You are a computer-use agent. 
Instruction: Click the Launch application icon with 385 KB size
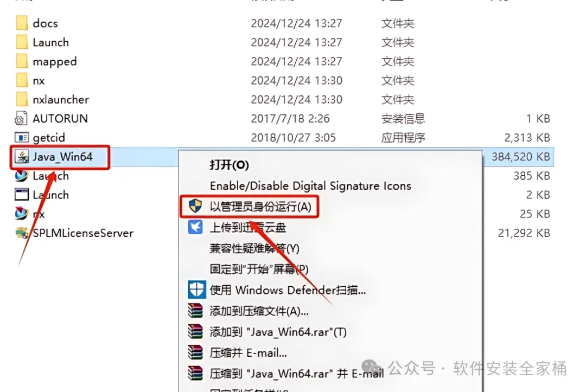click(x=21, y=176)
